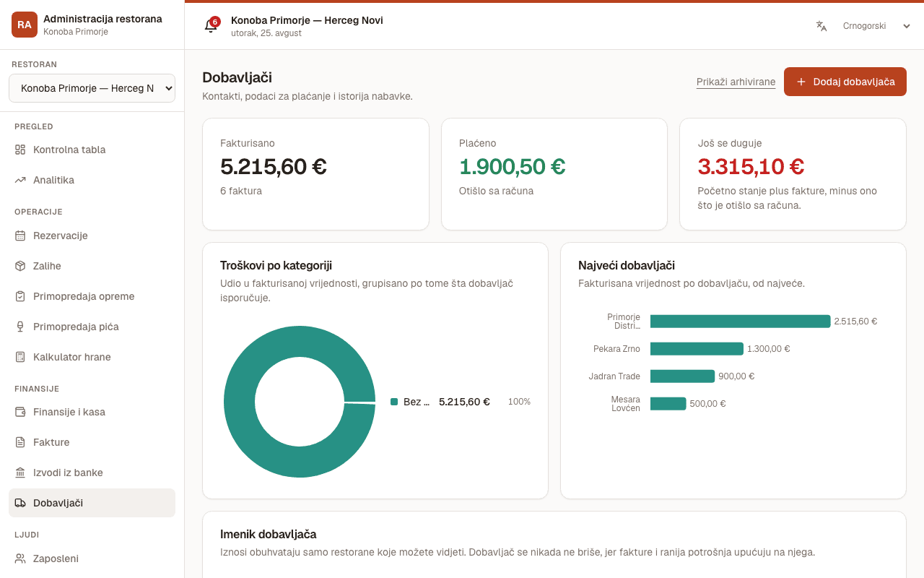Click the Primopredaja pića glass icon
The image size is (924, 578).
pos(20,327)
